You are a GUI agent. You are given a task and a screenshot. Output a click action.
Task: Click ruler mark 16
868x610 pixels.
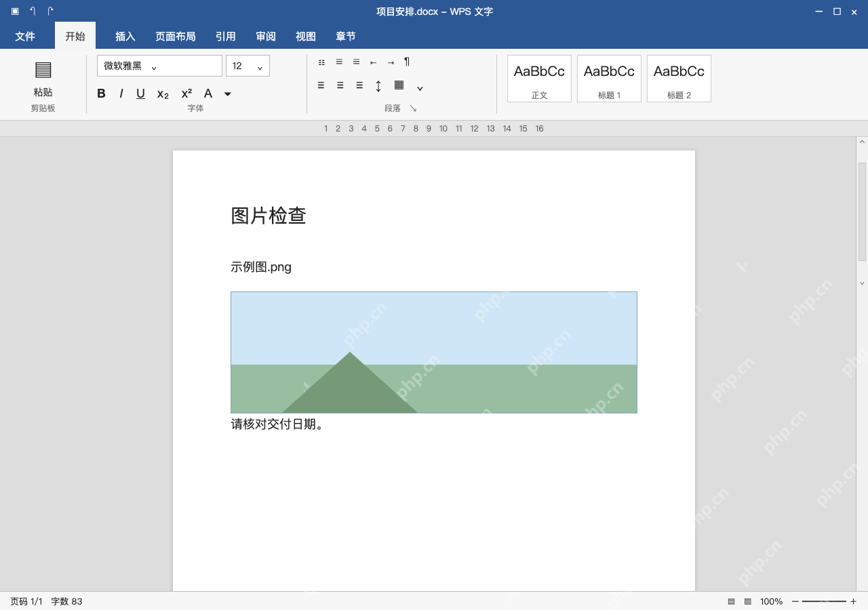[x=540, y=129]
